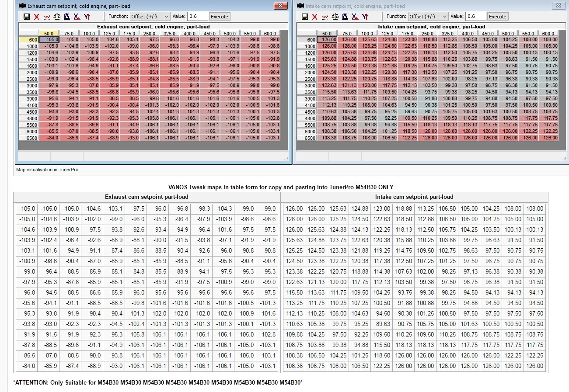Open the graph view icon in Intake cam window
The image size is (569, 392).
(325, 17)
